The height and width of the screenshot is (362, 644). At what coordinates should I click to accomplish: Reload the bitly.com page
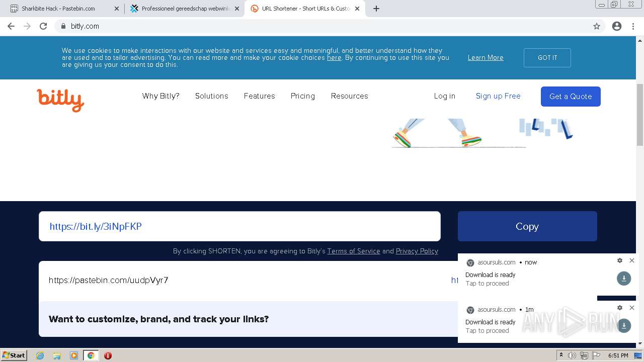[x=43, y=26]
